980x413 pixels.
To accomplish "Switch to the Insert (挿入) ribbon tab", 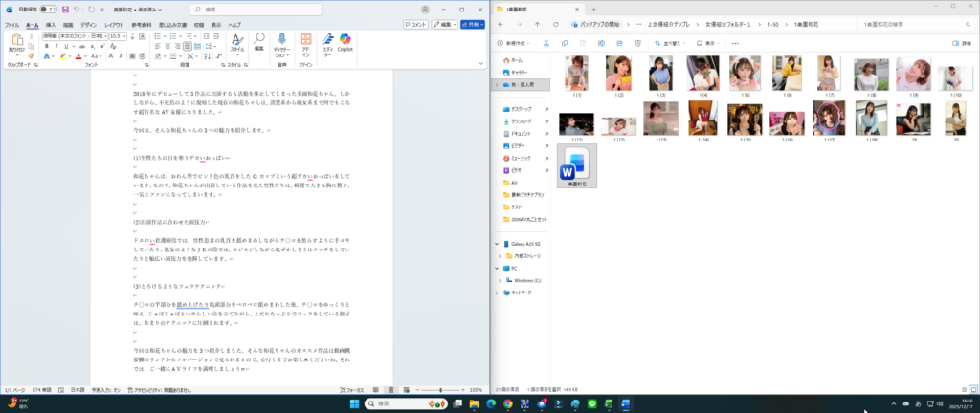I will point(49,24).
